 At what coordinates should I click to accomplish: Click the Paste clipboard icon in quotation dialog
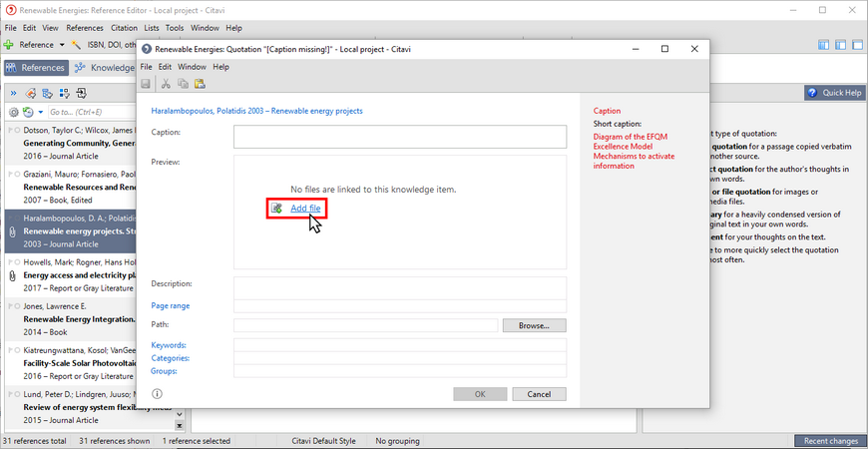pyautogui.click(x=200, y=84)
